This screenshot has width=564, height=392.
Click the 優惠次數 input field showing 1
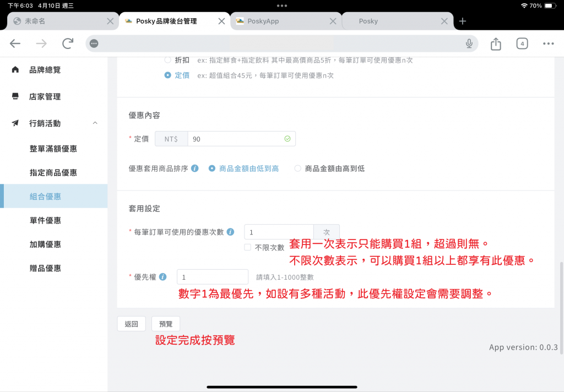tap(279, 232)
